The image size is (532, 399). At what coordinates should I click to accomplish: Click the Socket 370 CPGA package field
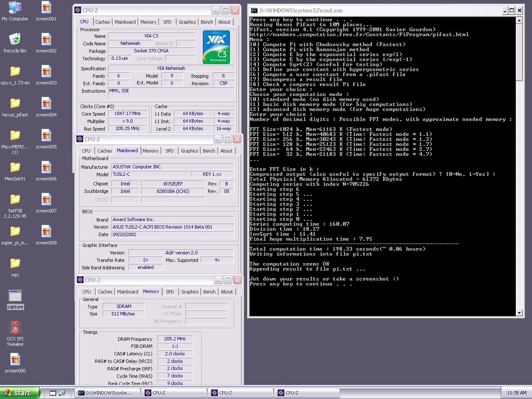click(x=151, y=51)
